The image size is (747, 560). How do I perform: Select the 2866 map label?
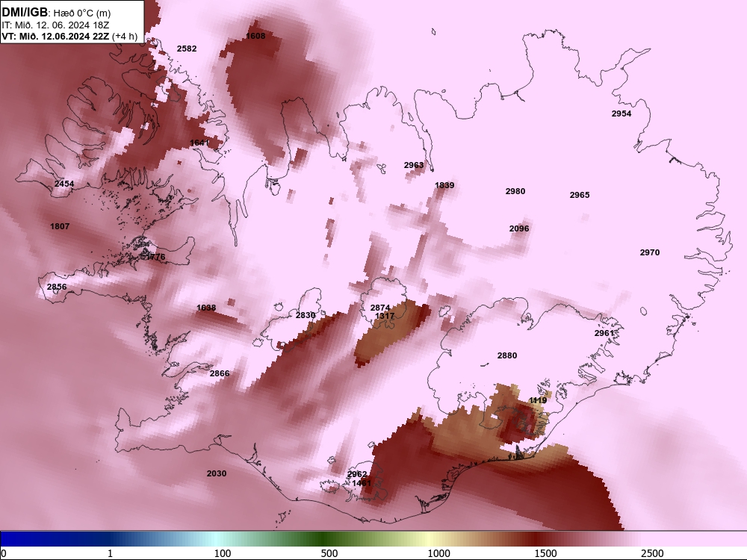(220, 373)
